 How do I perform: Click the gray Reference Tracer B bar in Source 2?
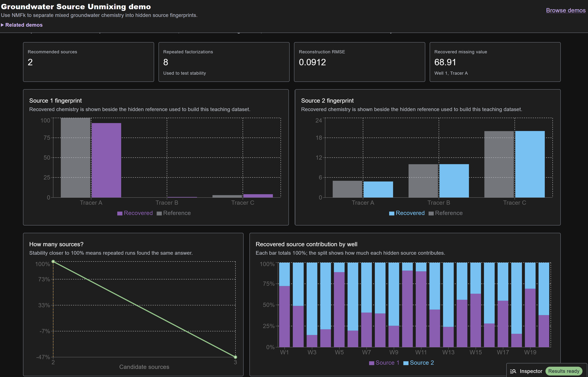click(x=423, y=181)
